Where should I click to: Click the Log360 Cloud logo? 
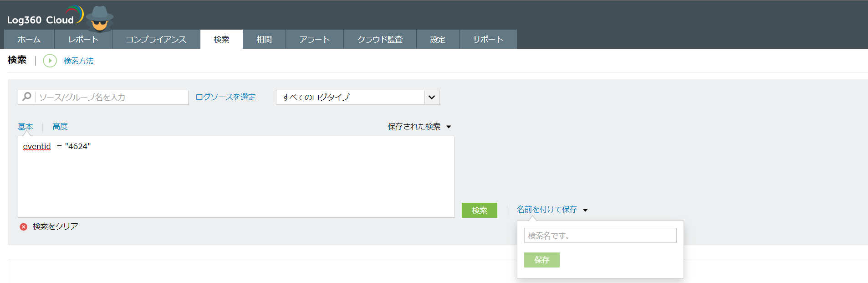point(45,16)
